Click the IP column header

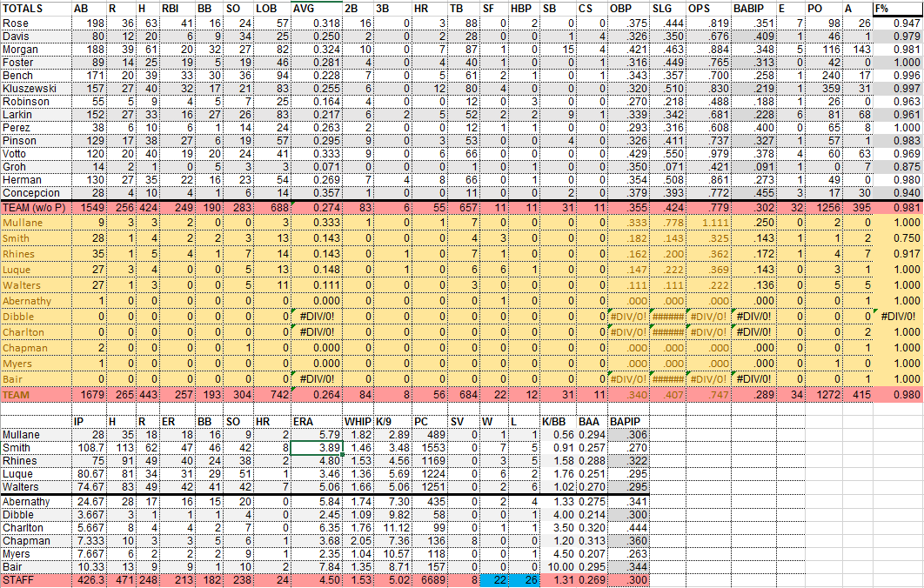tap(89, 421)
